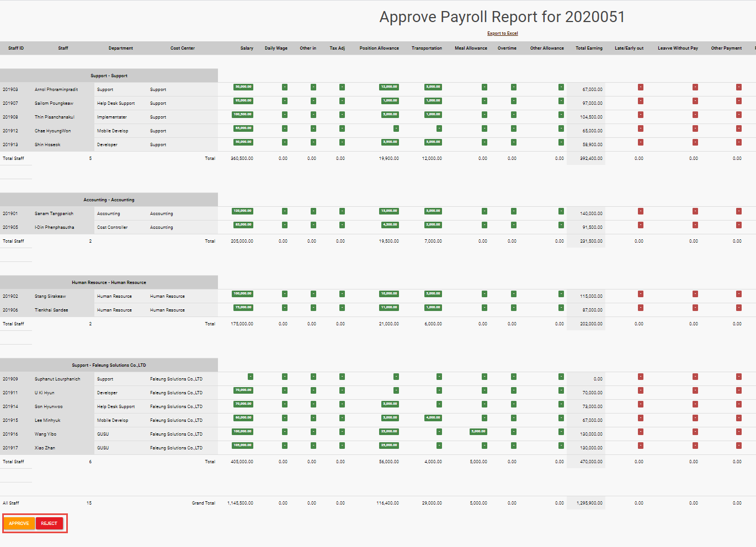The image size is (756, 547).
Task: Click Sanam Tangpanich's red Leave Without Pay marker
Action: point(695,211)
